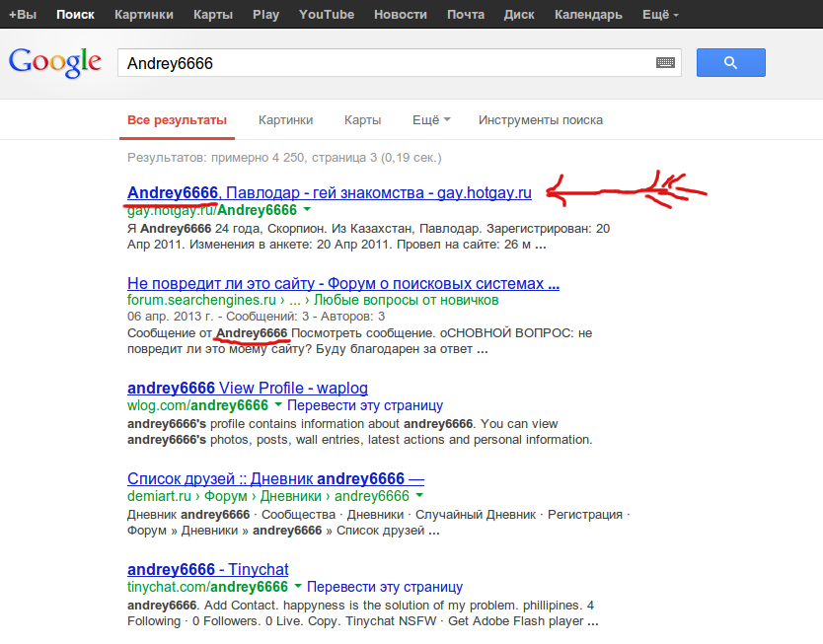Click the snippet 'Дневник andrey6666 · Сообщества'
The width and height of the screenshot is (823, 644).
[x=378, y=523]
